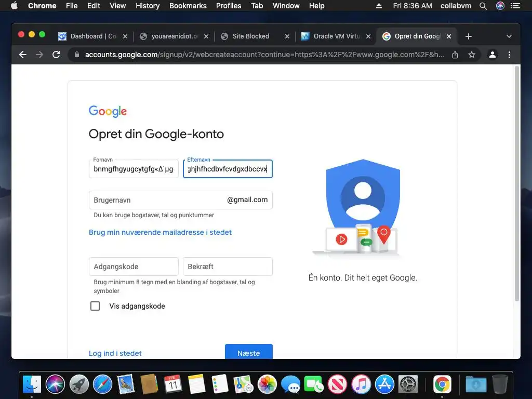Open Messages from the Dock
The height and width of the screenshot is (399, 532).
[290, 384]
